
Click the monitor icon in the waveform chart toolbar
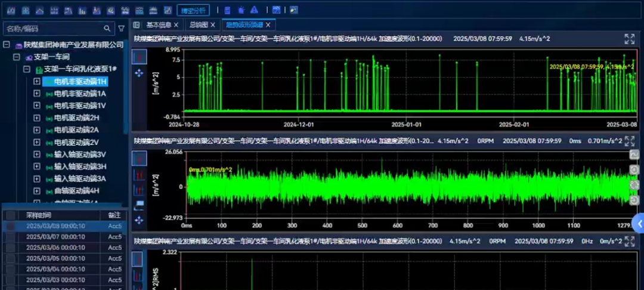tap(139, 204)
